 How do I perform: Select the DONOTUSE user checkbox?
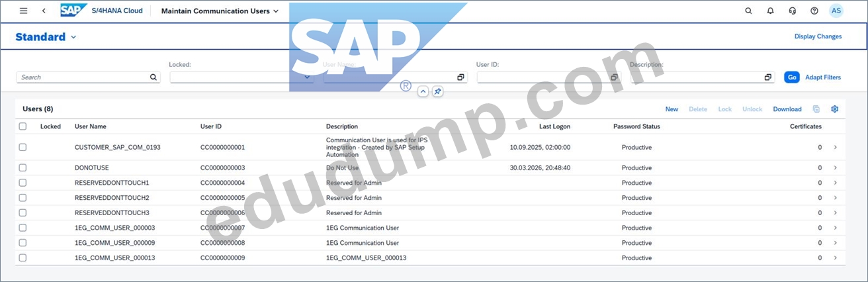point(22,168)
